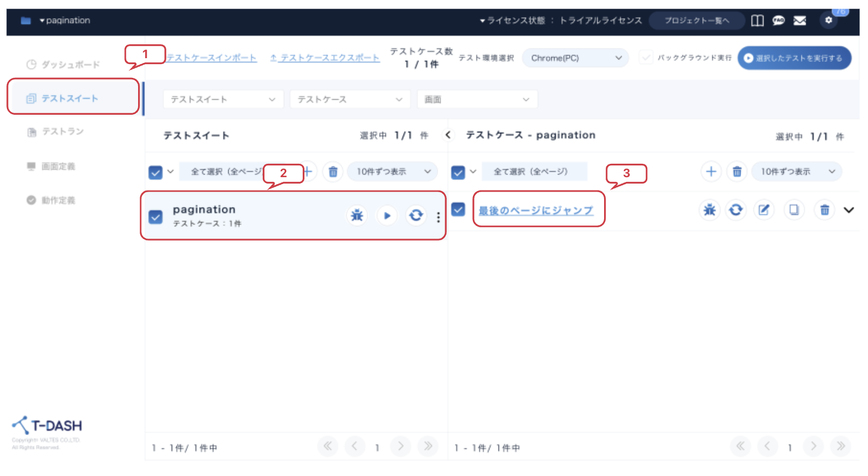Viewport: 868px width, 476px height.
Task: Edit the 最後のページにジャンプ test case
Action: [x=764, y=210]
